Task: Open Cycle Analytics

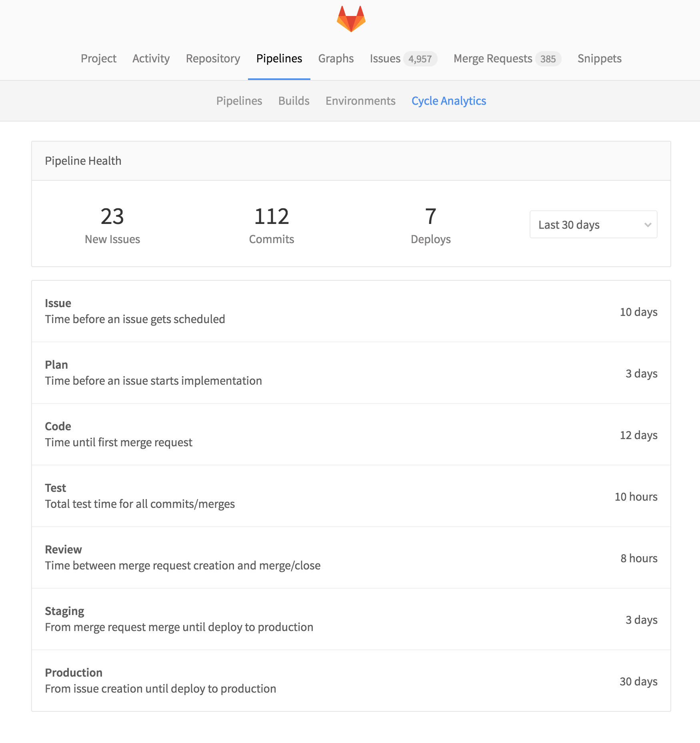Action: tap(448, 101)
